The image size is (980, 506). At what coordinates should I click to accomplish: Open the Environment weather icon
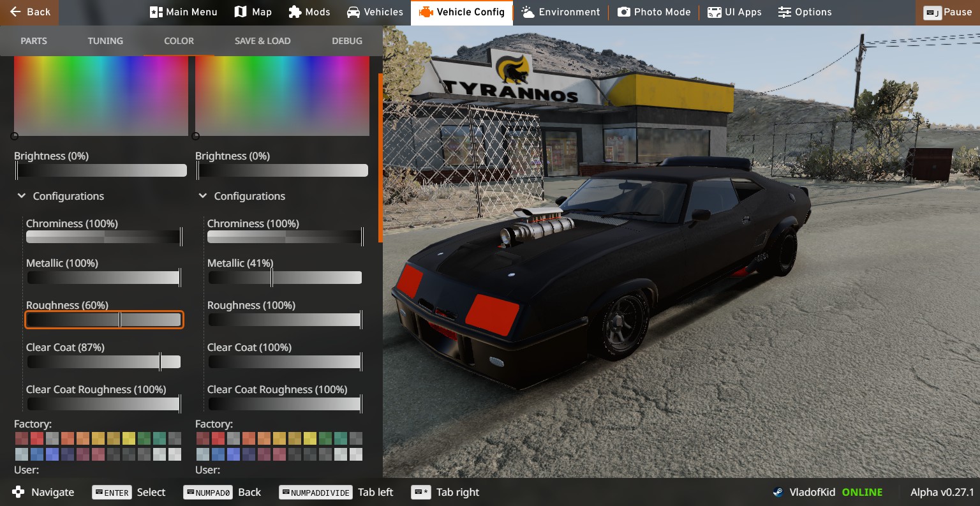pos(528,12)
